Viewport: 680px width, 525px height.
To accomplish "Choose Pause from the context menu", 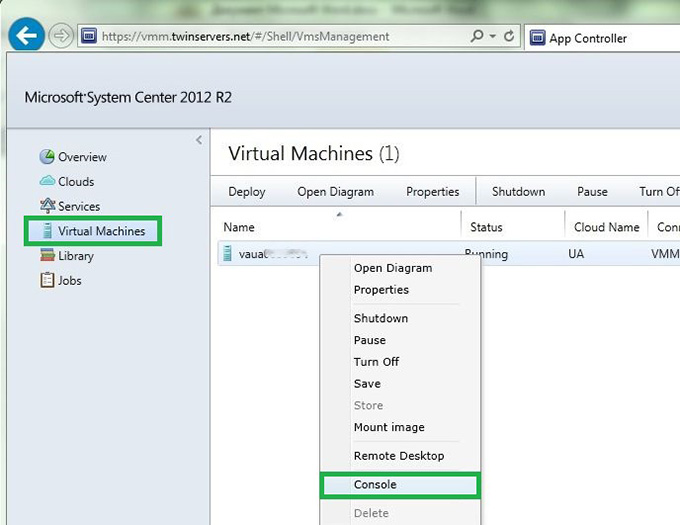I will (369, 340).
